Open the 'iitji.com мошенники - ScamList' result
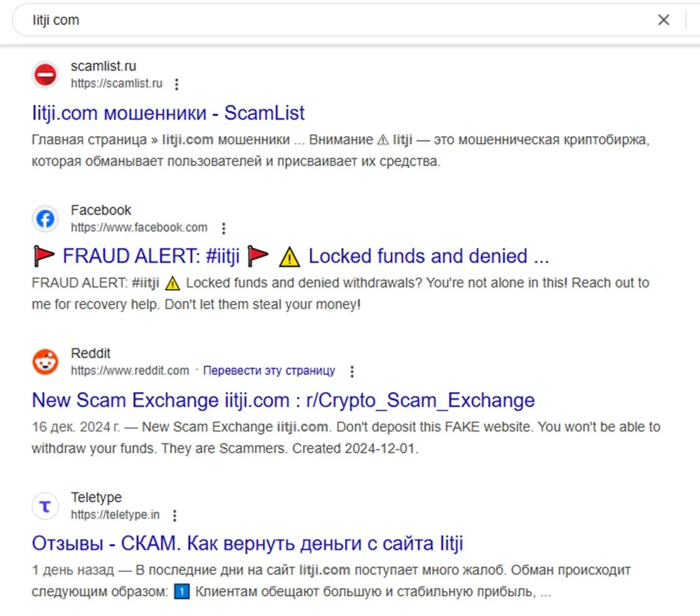The width and height of the screenshot is (700, 616). pyautogui.click(x=168, y=113)
